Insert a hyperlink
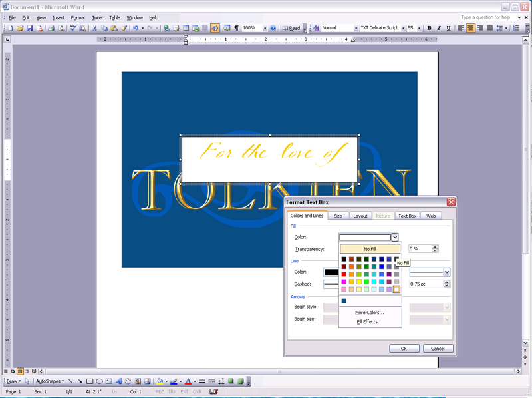532x398 pixels. click(166, 28)
